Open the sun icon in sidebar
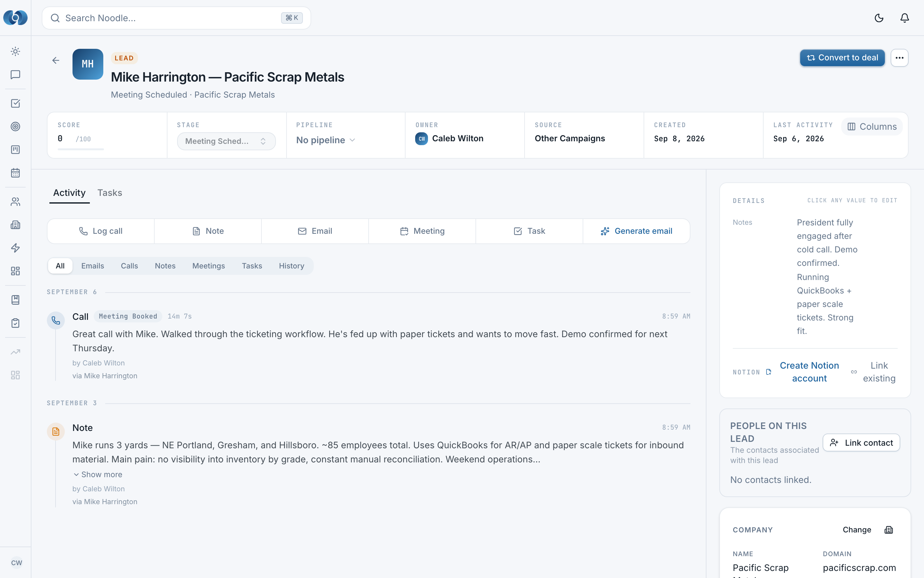Viewport: 924px width, 578px height. tap(15, 51)
